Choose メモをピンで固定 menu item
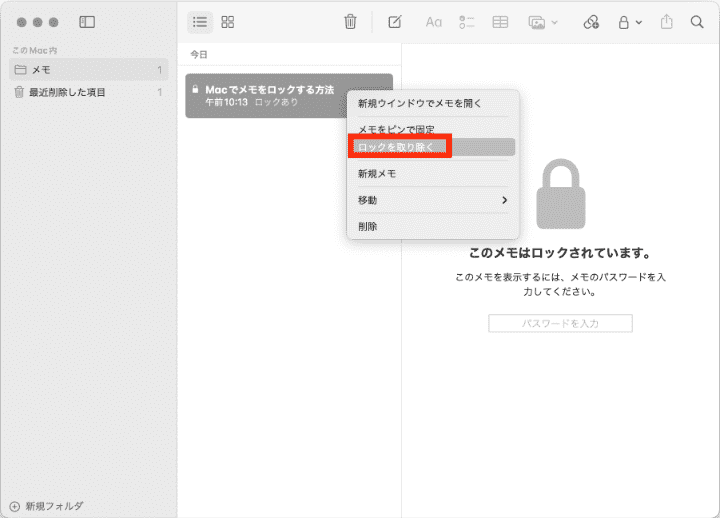 click(x=433, y=129)
